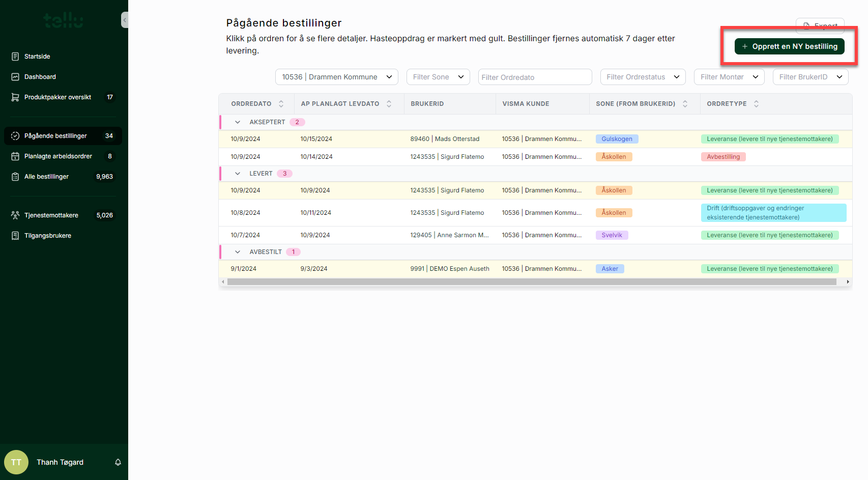Click the horizontal table scrollbar
This screenshot has width=868, height=480.
532,281
